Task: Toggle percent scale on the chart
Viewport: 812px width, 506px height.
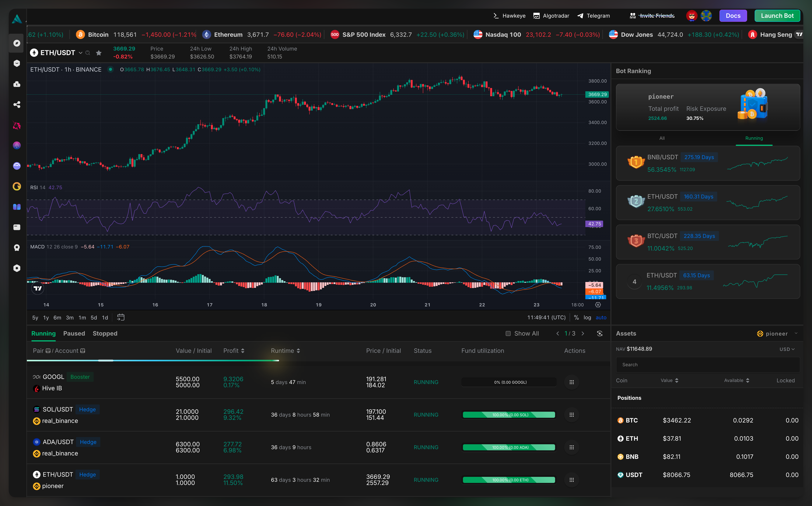Action: coord(576,318)
